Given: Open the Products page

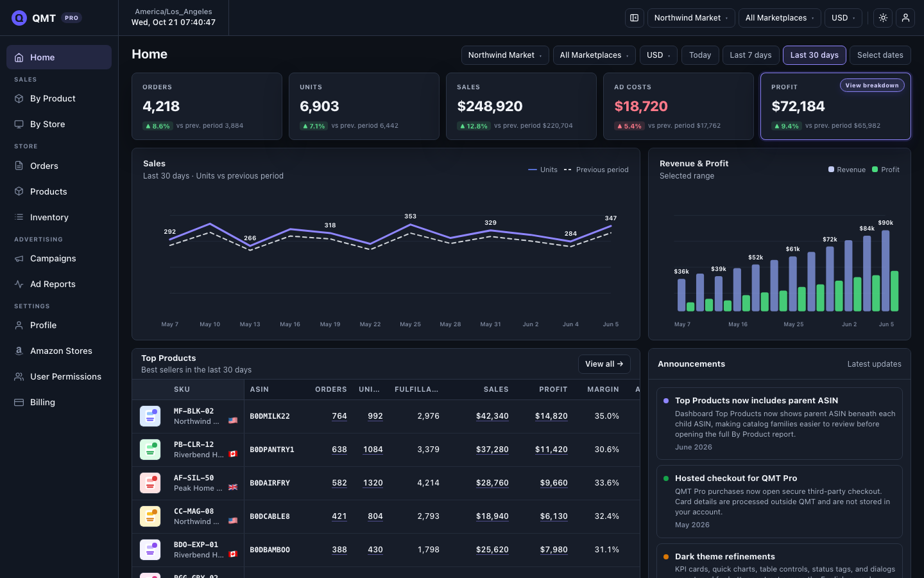Looking at the screenshot, I should 59,191.
